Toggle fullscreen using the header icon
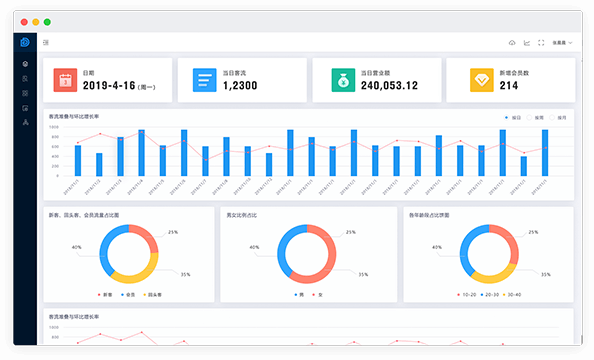 [541, 43]
